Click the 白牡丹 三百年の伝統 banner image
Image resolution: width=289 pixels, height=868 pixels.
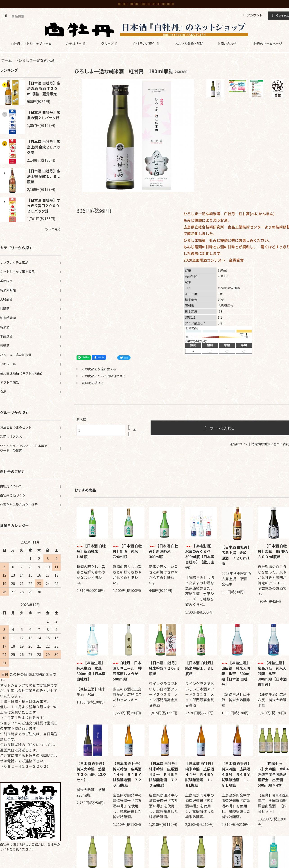(30, 812)
